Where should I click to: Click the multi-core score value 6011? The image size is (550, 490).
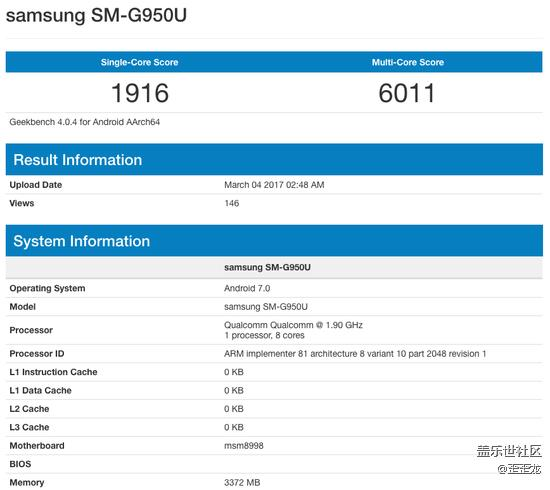(x=407, y=93)
